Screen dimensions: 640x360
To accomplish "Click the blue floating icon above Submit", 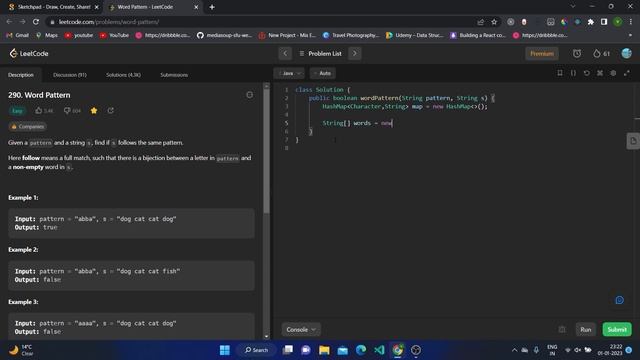I will point(619,300).
